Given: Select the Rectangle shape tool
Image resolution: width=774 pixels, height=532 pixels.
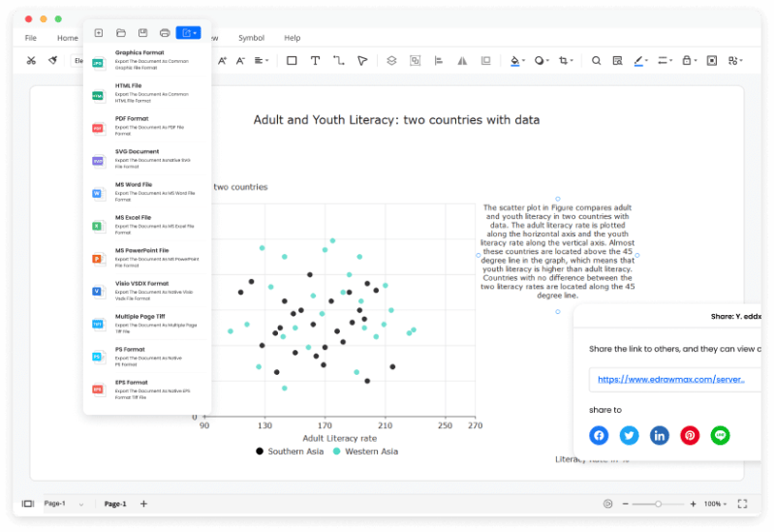Looking at the screenshot, I should (292, 61).
